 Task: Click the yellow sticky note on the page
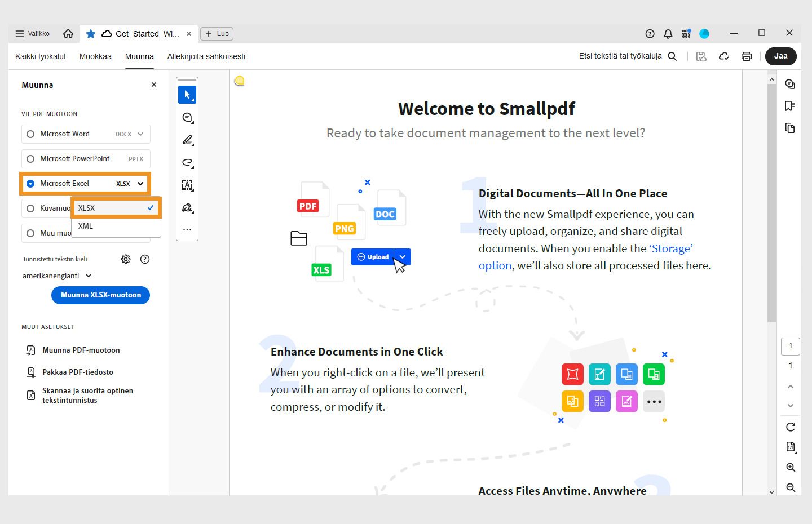pos(240,81)
